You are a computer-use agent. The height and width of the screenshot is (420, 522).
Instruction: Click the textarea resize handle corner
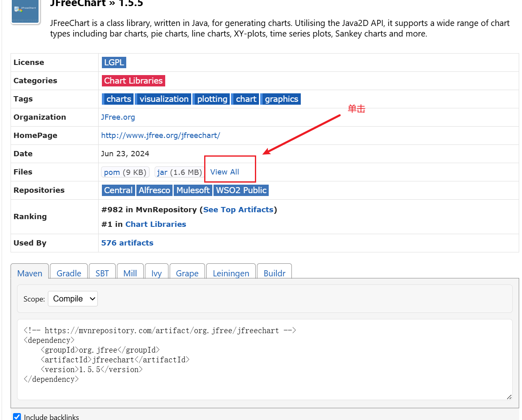pos(509,396)
